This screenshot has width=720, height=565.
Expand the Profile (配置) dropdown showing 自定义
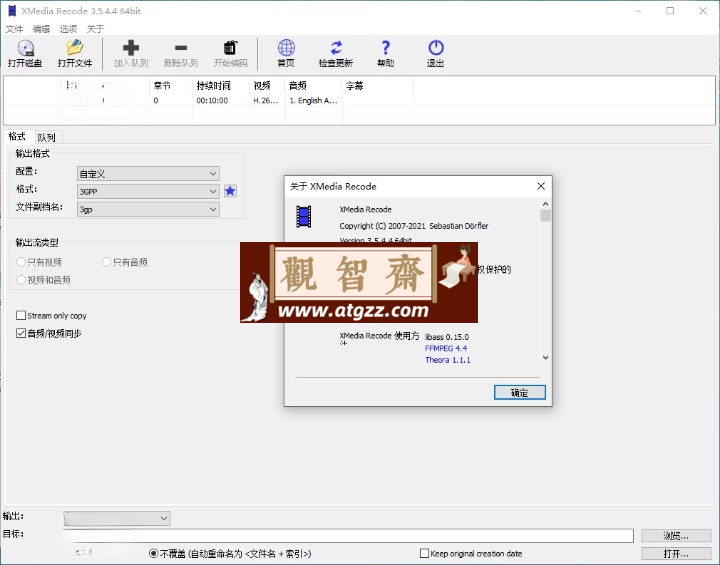tap(148, 174)
